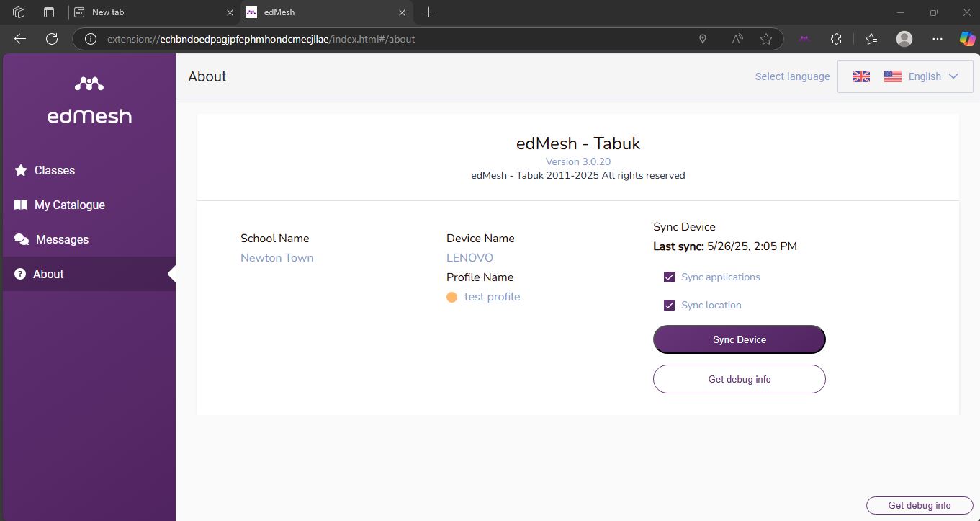Add page to favorites star icon
The image size is (980, 521).
coord(766,39)
